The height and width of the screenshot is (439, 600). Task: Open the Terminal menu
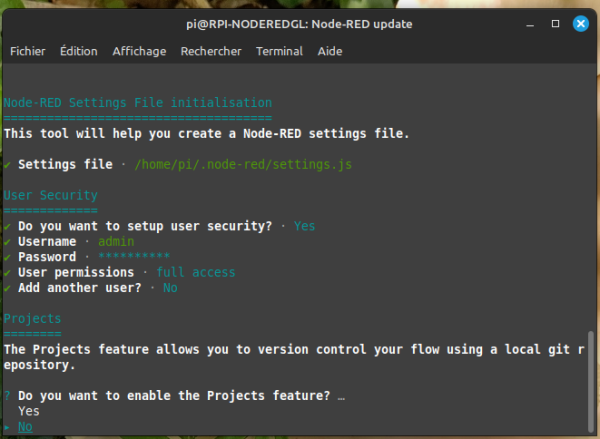point(279,51)
